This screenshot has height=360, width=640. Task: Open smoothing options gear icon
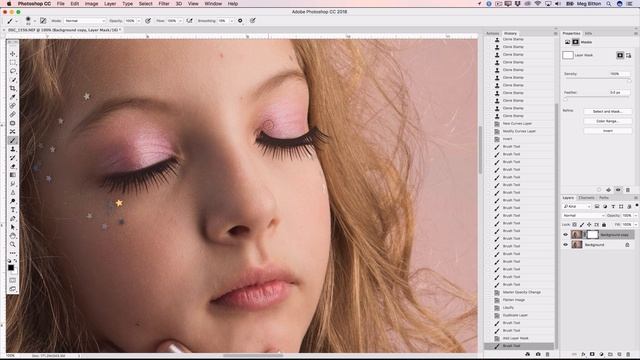tap(240, 20)
